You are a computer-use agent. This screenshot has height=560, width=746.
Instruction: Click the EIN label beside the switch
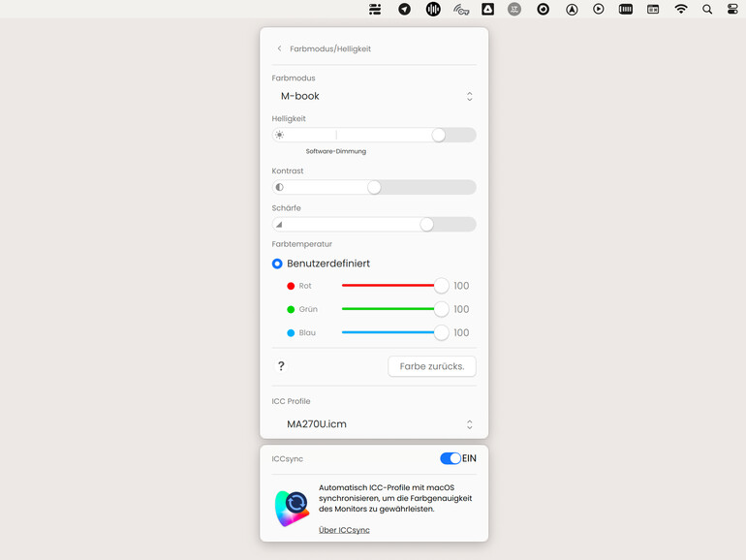469,458
